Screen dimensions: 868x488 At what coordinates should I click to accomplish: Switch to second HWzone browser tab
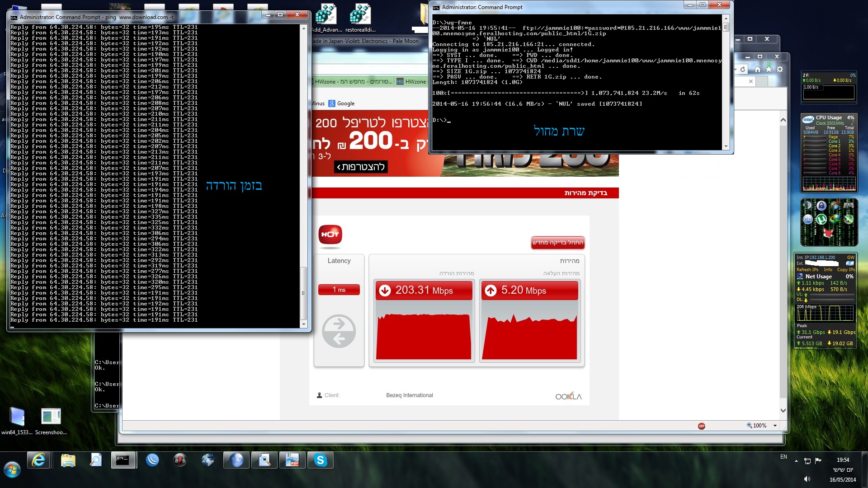[x=411, y=81]
